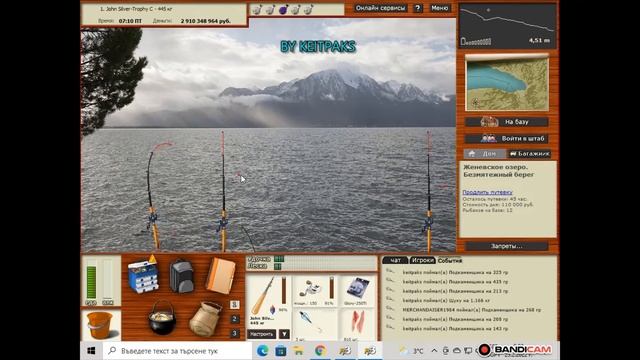Image resolution: width=640 pixels, height=360 pixels.
Task: Select the topmost tackle slot button
Action: (x=234, y=304)
